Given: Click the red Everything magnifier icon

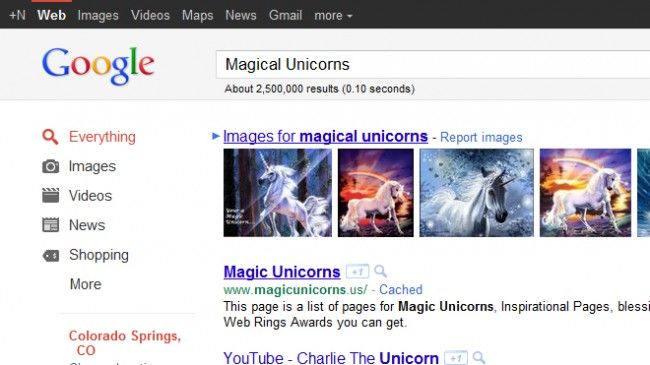Looking at the screenshot, I should (50, 137).
